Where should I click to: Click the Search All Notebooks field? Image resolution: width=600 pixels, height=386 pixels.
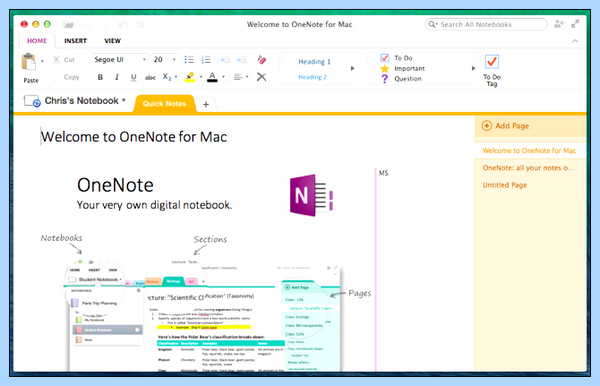click(x=486, y=24)
